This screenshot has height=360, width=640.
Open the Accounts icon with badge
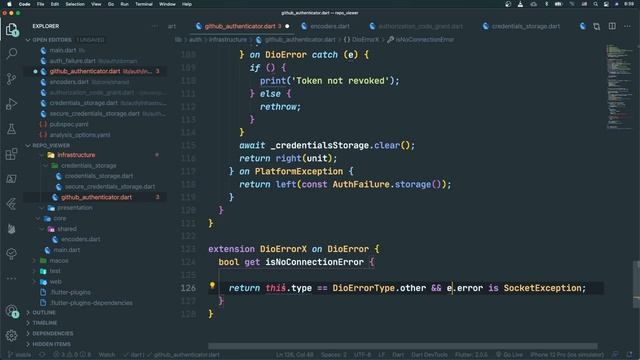tap(12, 311)
